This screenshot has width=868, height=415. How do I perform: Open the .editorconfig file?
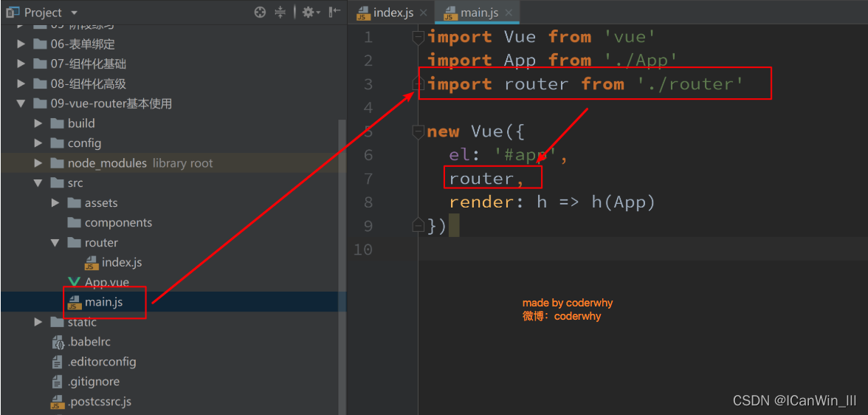[x=102, y=362]
